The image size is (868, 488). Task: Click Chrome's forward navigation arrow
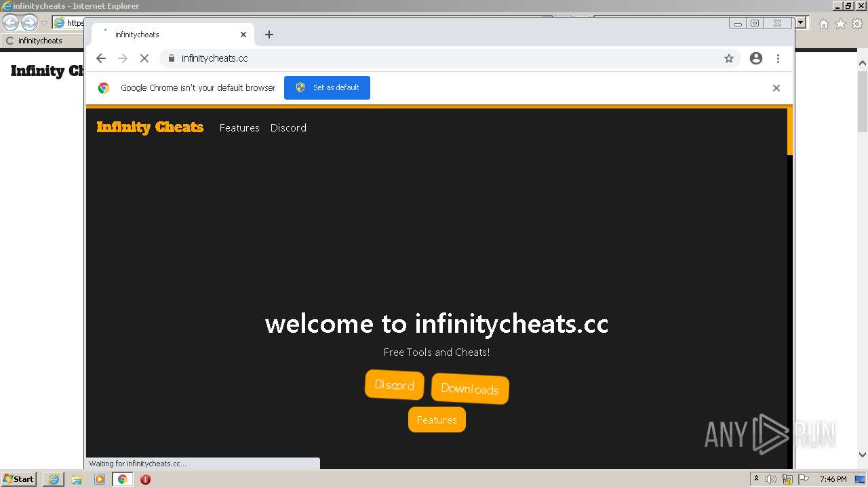(x=123, y=58)
